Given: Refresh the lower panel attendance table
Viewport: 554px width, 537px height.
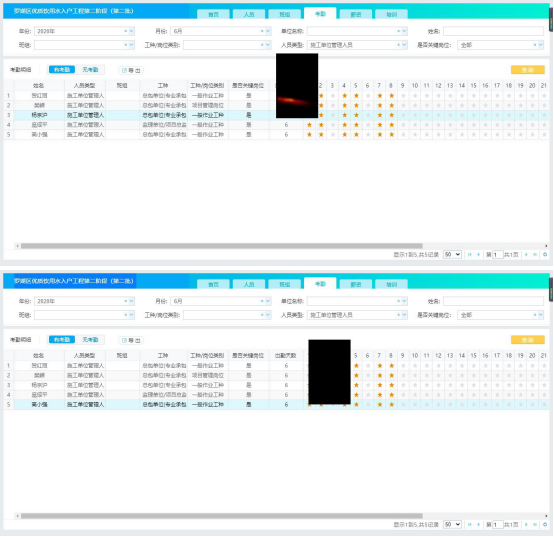Looking at the screenshot, I should pos(545,524).
